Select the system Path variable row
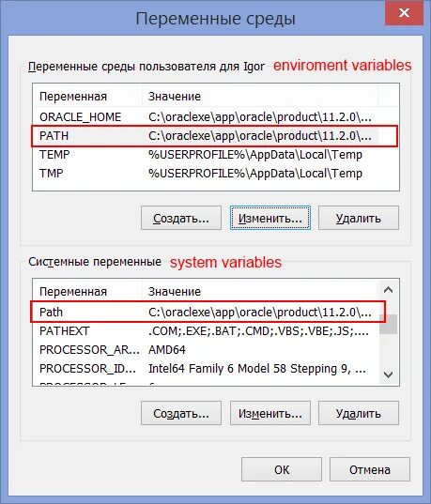431x504 pixels. click(206, 313)
